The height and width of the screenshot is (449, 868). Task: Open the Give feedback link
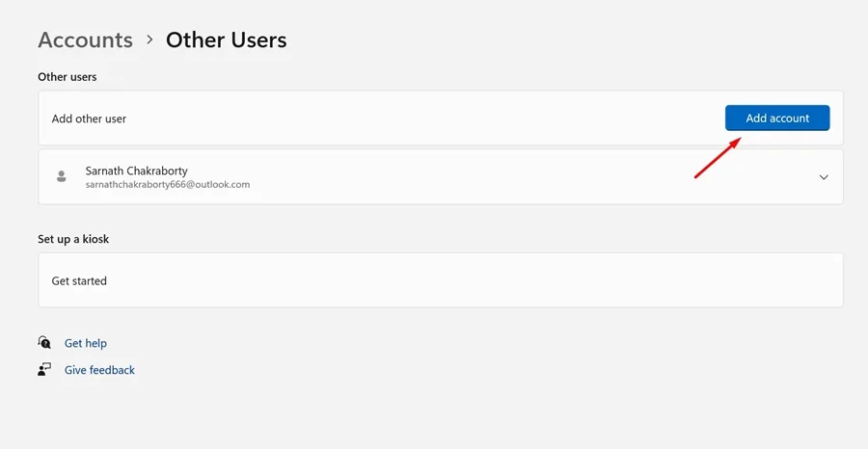tap(99, 370)
